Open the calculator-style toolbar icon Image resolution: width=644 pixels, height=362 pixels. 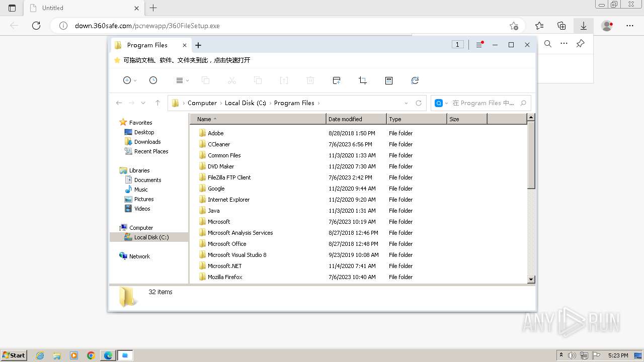389,80
